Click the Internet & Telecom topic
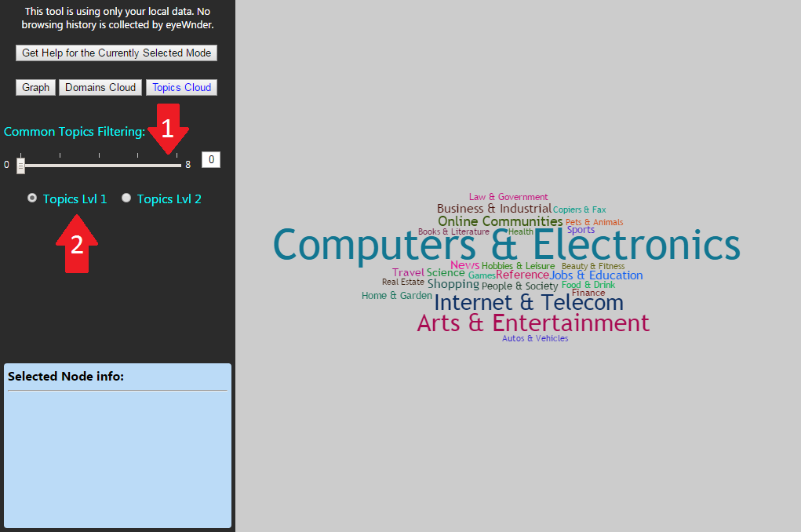 point(529,303)
